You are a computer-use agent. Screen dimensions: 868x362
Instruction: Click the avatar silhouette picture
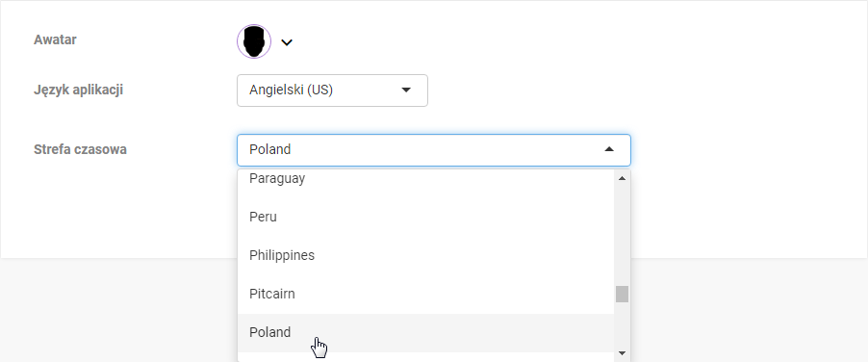(x=254, y=41)
